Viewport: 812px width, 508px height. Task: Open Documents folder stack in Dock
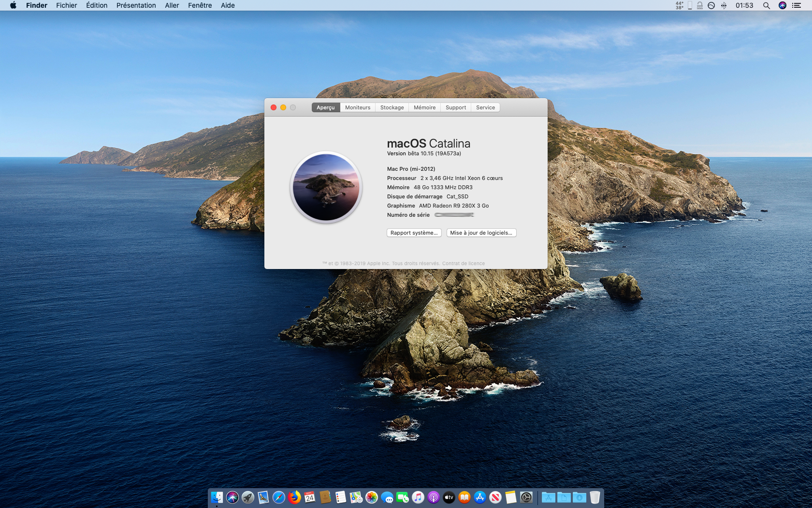564,497
